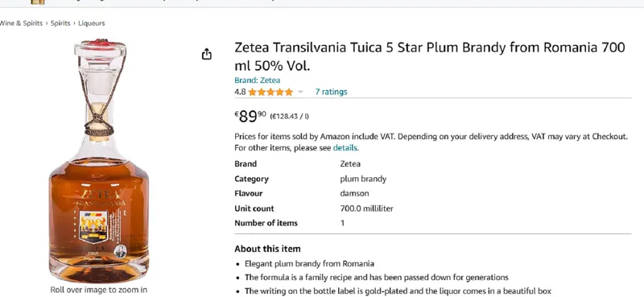Click the 700.0 milliliter unit count value

tap(367, 208)
